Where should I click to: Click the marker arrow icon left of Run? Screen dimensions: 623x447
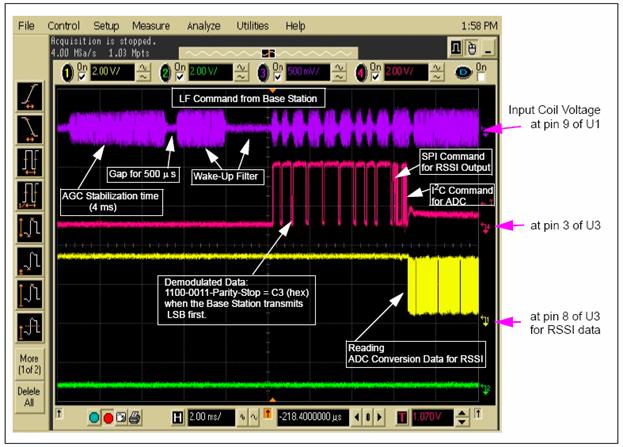point(59,414)
